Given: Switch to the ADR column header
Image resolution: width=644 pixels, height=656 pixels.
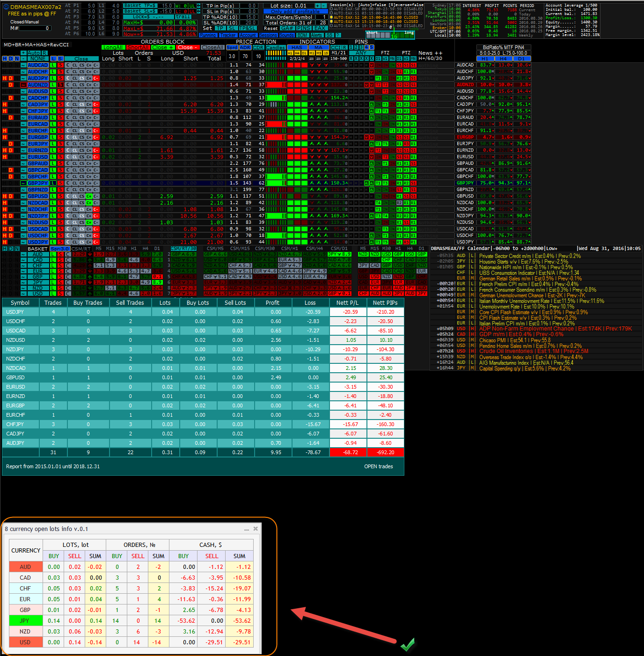Looking at the screenshot, I should point(245,47).
